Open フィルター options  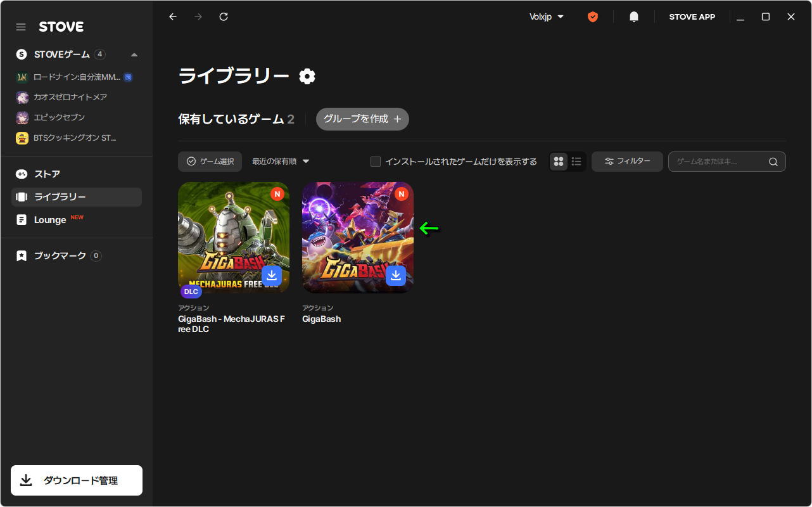626,161
